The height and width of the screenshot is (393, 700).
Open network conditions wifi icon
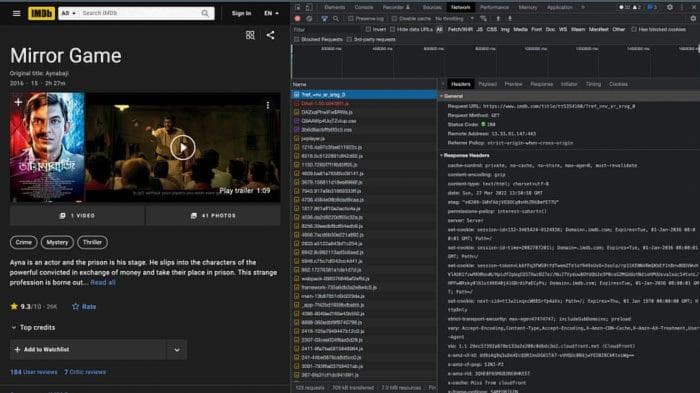click(x=483, y=19)
